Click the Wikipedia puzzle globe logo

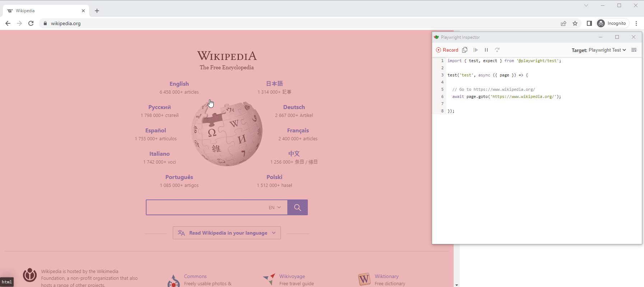coord(227,133)
